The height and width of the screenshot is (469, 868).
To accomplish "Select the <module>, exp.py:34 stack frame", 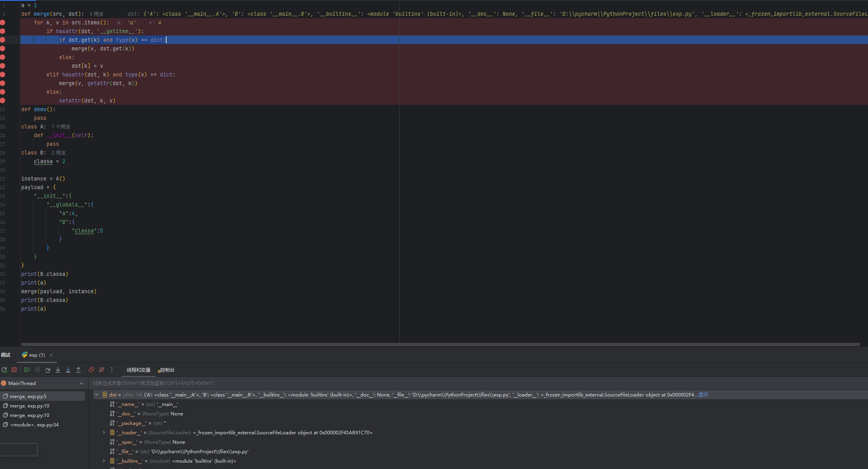I will (x=34, y=424).
